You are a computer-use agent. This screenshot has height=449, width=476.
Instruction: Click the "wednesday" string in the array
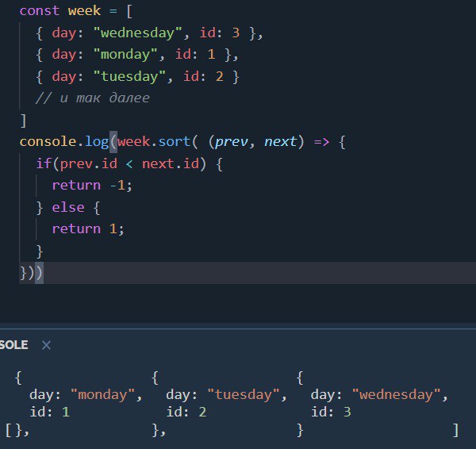click(138, 33)
